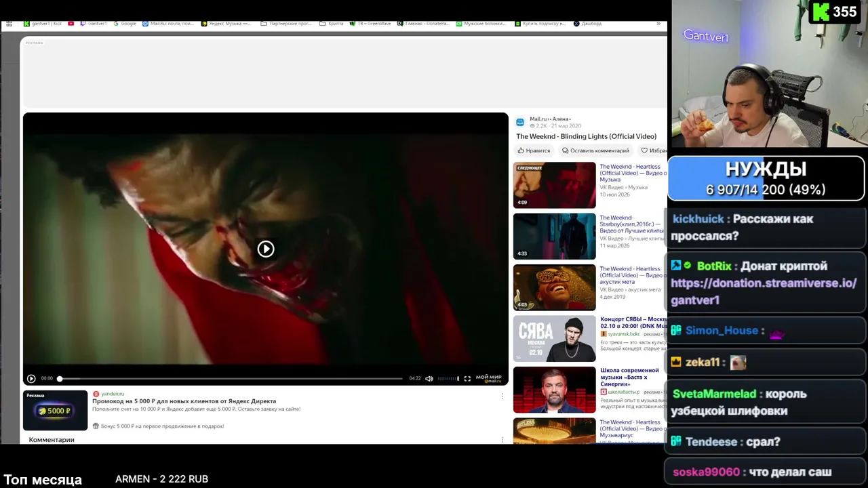Click Оставить комментарий button
The height and width of the screenshot is (488, 868).
[595, 150]
